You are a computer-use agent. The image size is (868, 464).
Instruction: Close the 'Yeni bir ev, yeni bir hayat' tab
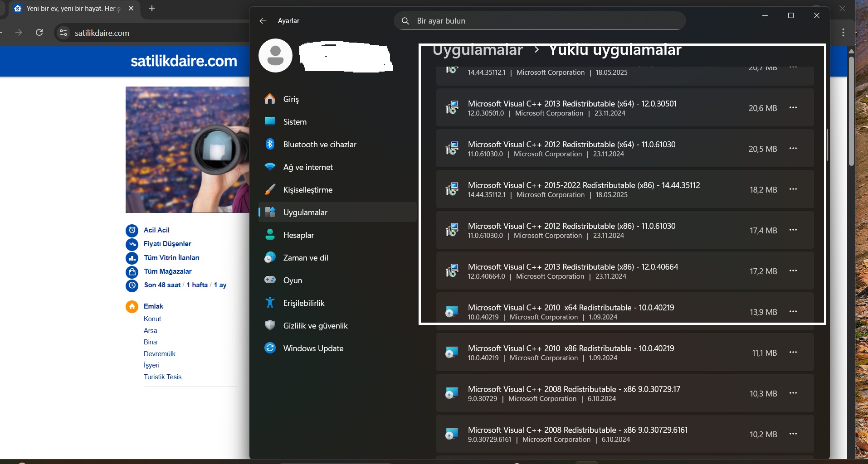[x=131, y=8]
